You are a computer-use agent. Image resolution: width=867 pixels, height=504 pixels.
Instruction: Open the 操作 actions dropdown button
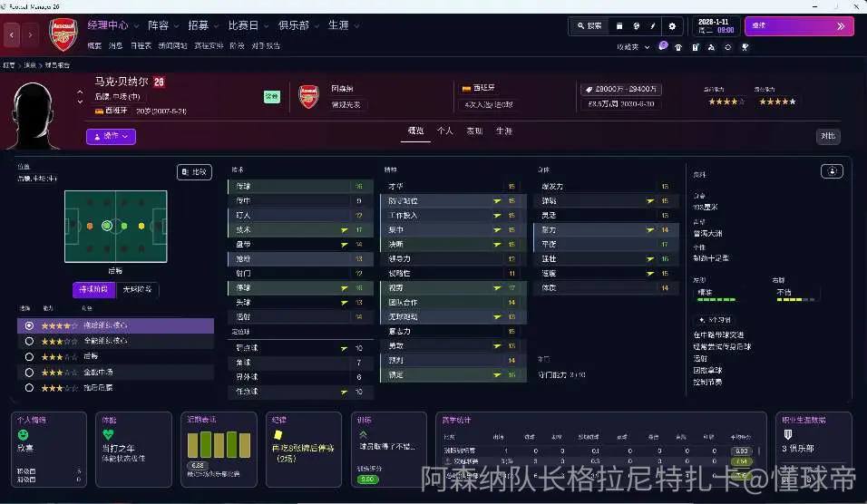[112, 136]
